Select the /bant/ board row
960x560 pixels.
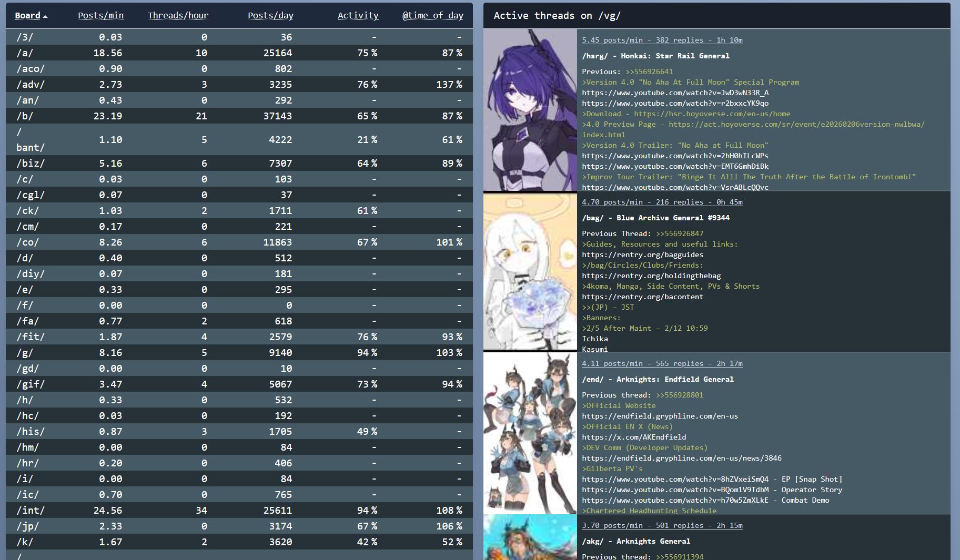pyautogui.click(x=239, y=139)
